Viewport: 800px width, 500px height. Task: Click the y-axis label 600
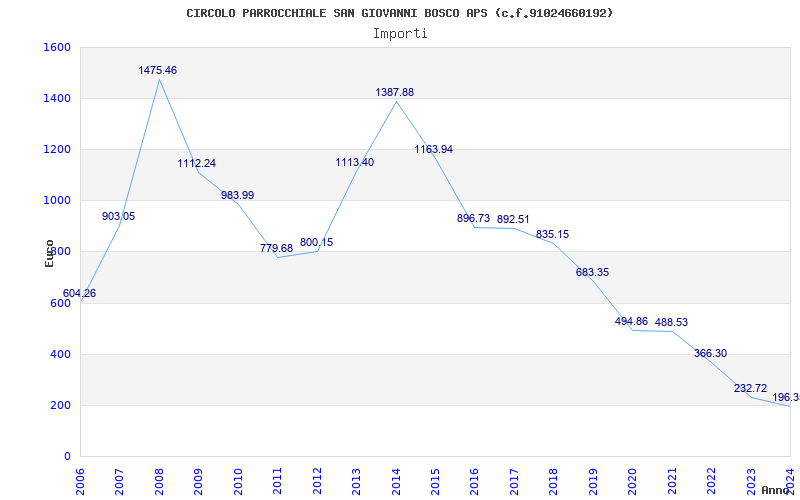(x=60, y=304)
